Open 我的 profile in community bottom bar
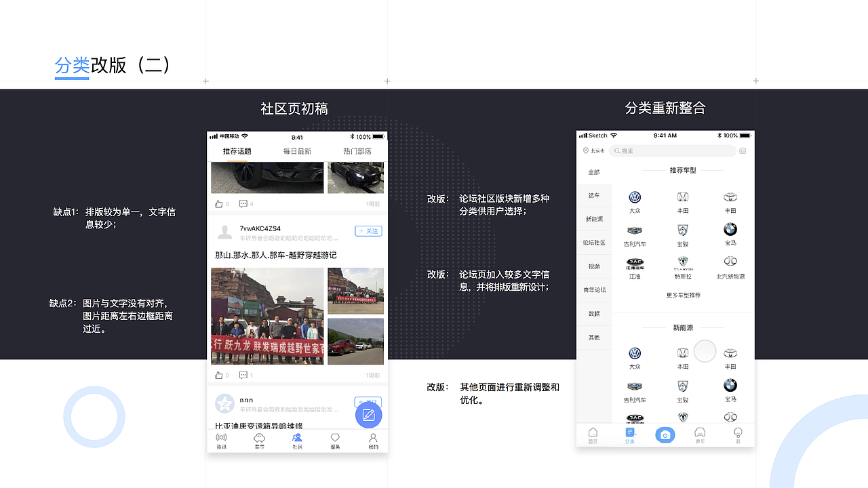This screenshot has height=488, width=868. [x=373, y=441]
